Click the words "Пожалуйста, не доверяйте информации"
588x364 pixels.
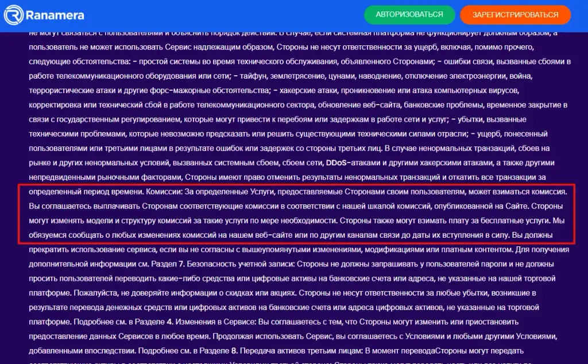pos(144,293)
